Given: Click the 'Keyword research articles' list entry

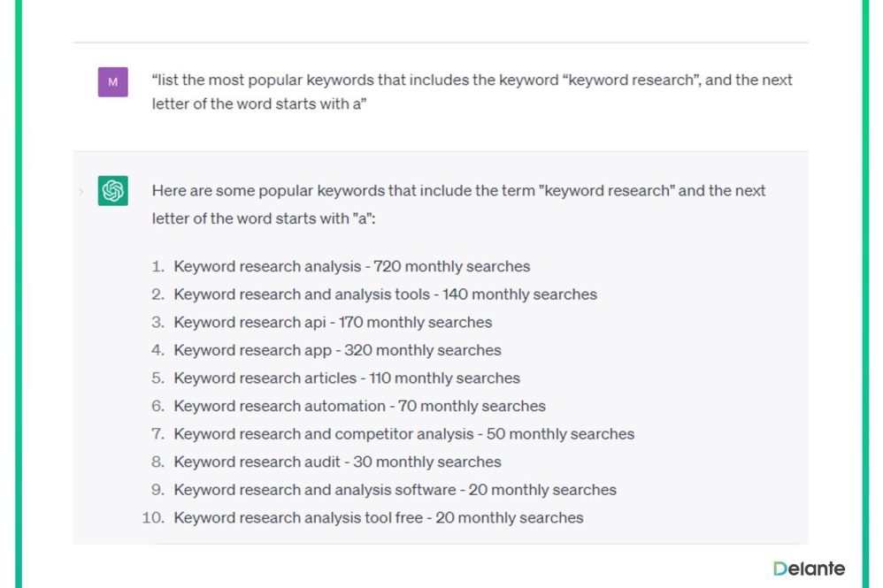Looking at the screenshot, I should tap(347, 378).
